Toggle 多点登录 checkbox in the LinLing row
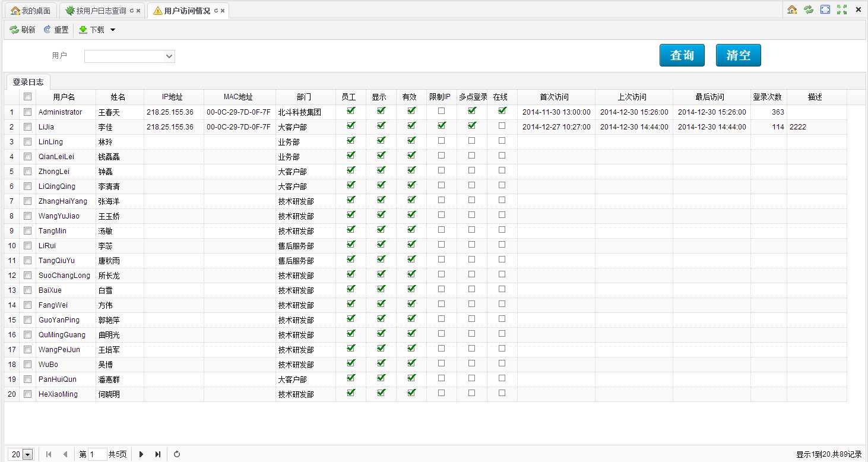 pos(472,140)
